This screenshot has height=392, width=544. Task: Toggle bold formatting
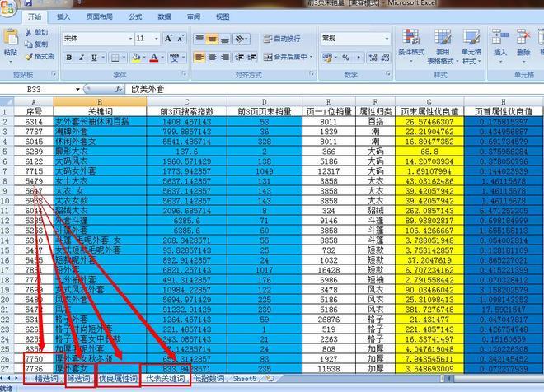click(69, 58)
